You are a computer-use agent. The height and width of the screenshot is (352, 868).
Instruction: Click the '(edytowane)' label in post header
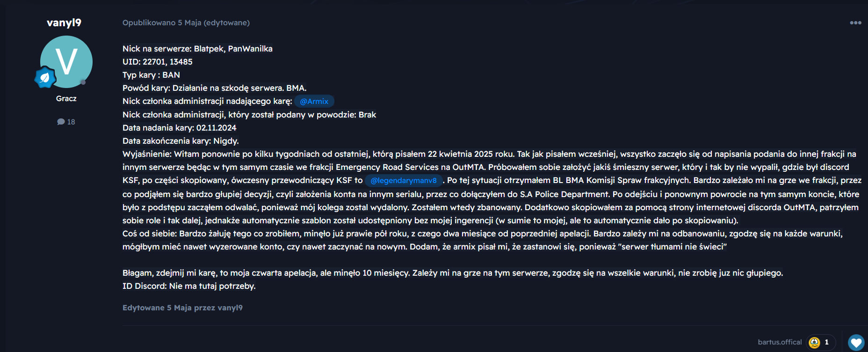click(x=227, y=22)
